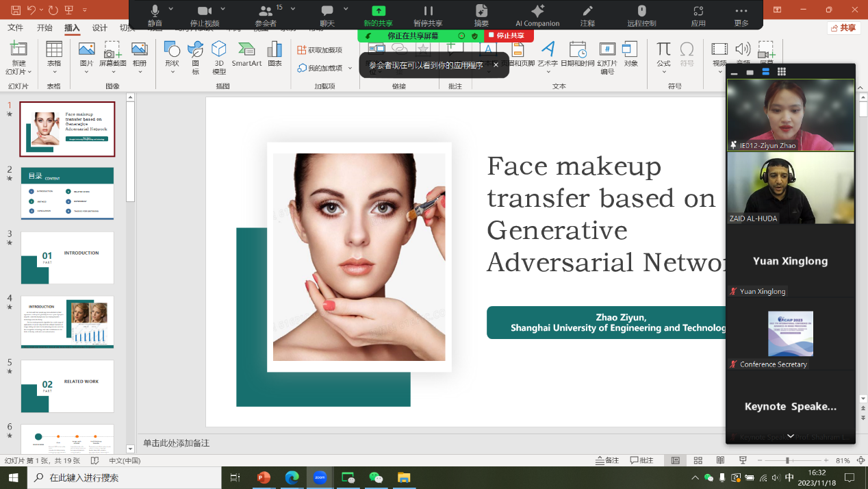
Task: Insert a SmartArt graphic
Action: (x=246, y=54)
